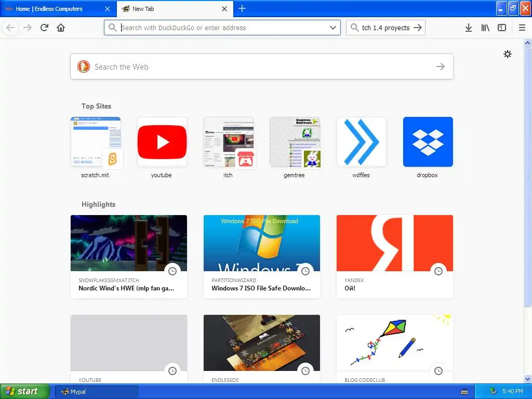Click the network tray icon near the clock
The height and width of the screenshot is (399, 532).
(x=493, y=392)
